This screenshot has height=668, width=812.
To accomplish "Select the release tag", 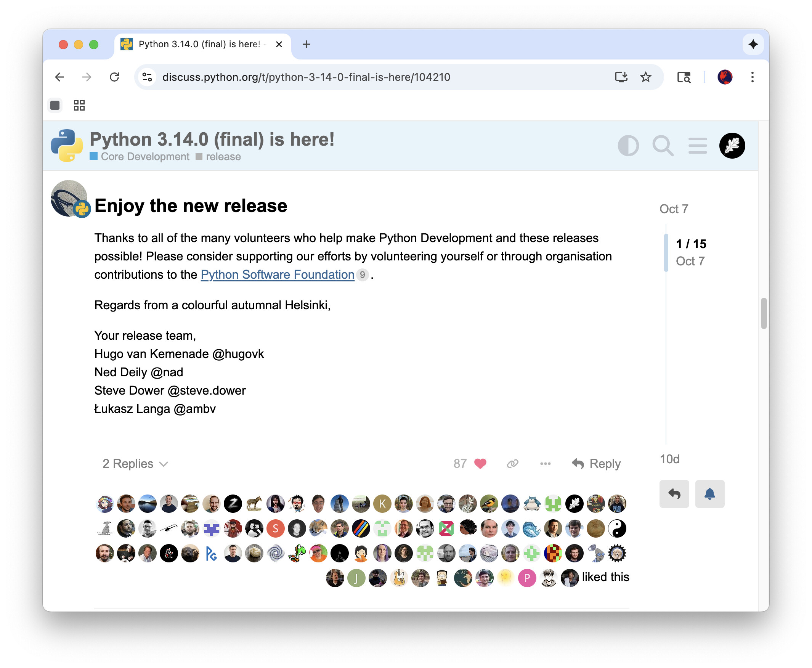I will (x=223, y=157).
